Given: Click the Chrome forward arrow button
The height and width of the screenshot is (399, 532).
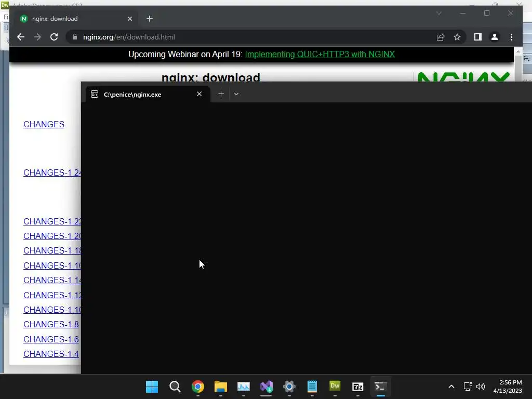Looking at the screenshot, I should coord(37,37).
